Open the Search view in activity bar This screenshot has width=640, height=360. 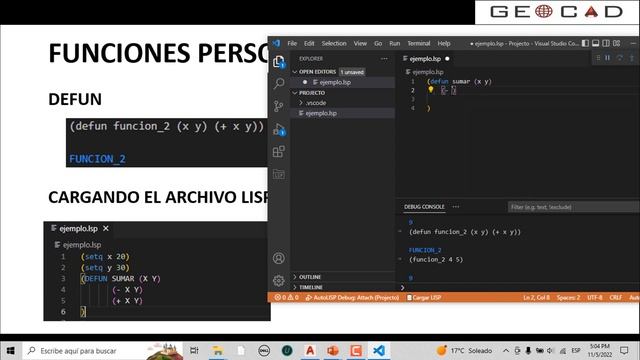coord(279,84)
